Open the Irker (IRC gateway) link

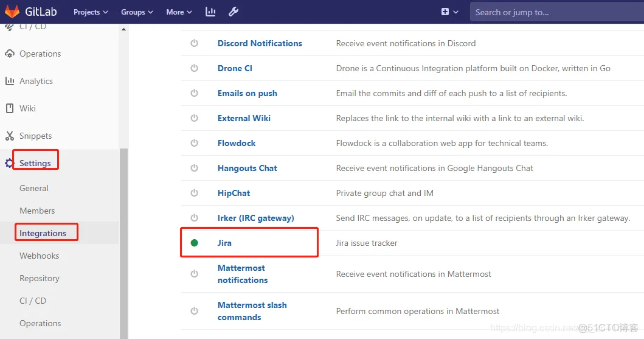point(256,218)
